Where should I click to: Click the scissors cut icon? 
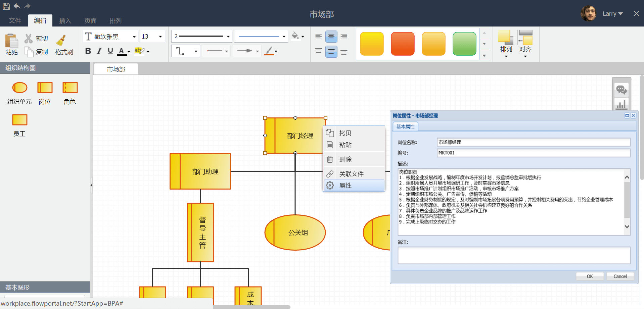(x=29, y=38)
